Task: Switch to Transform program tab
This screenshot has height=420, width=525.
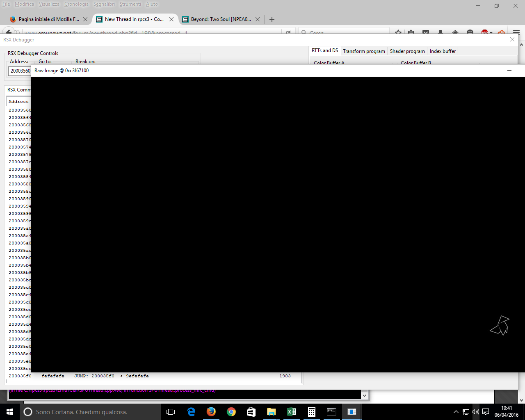Action: coord(364,51)
